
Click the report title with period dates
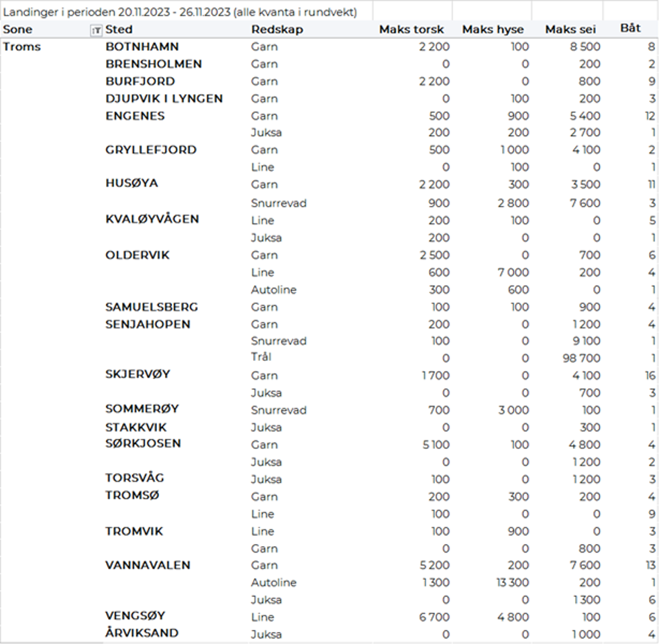click(x=180, y=12)
